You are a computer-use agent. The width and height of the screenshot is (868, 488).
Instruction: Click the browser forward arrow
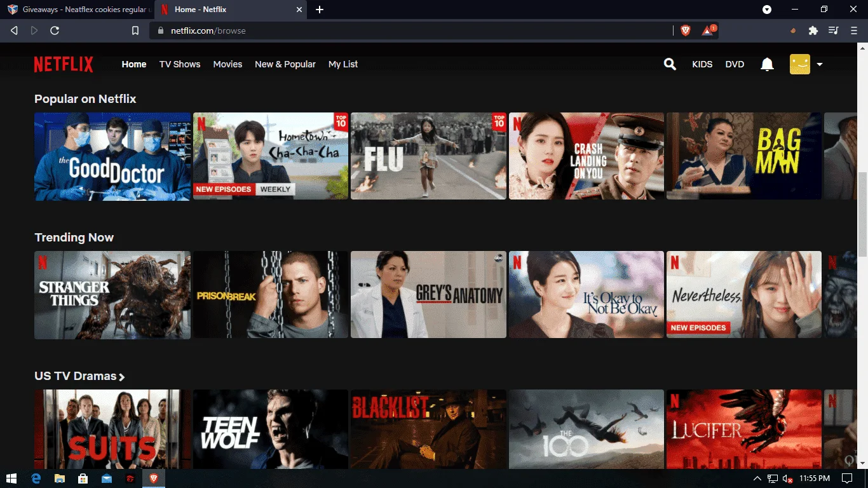tap(34, 30)
